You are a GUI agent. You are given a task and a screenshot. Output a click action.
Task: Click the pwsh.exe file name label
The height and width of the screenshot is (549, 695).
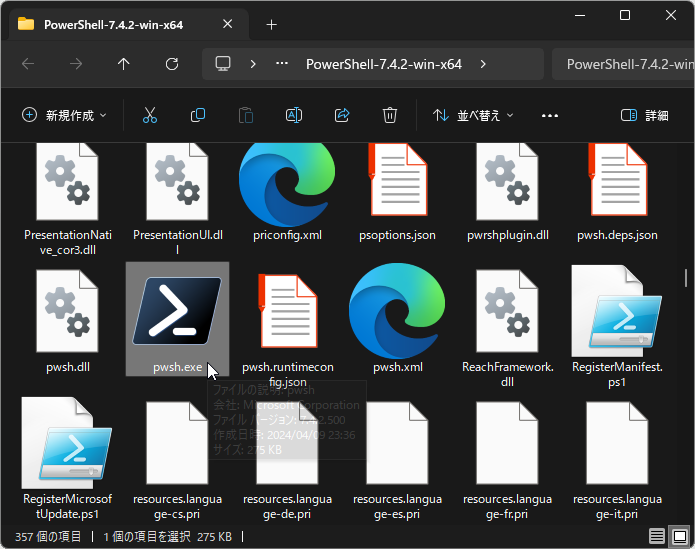177,367
